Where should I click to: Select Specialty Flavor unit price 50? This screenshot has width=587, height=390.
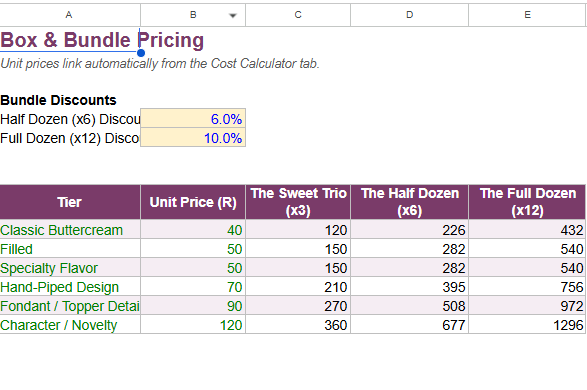point(193,268)
